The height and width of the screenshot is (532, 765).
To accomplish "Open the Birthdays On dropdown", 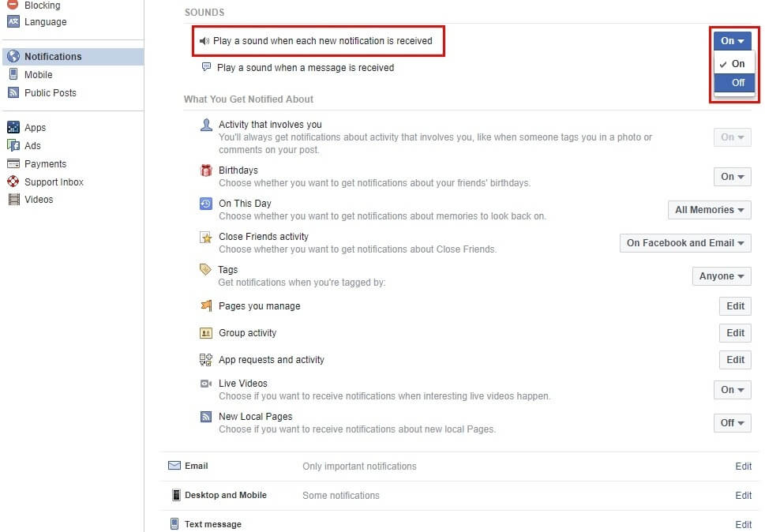I will pyautogui.click(x=732, y=177).
